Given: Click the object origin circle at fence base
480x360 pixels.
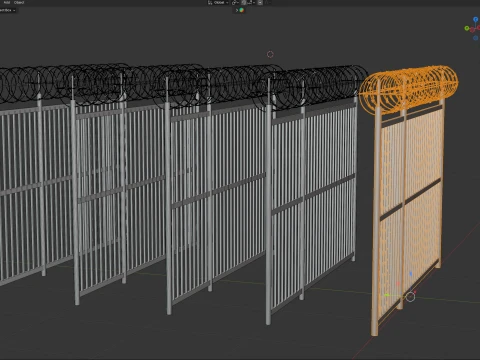Looking at the screenshot, I should click(410, 297).
